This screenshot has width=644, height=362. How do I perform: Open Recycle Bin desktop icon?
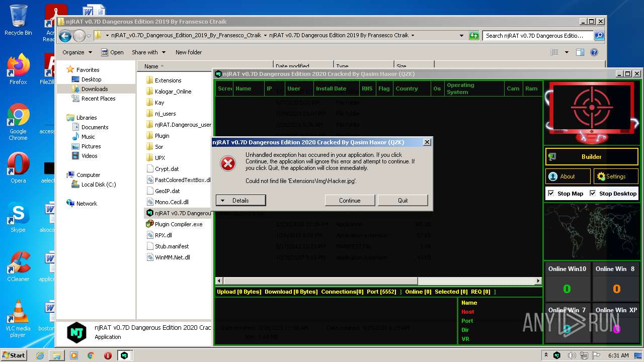click(18, 20)
